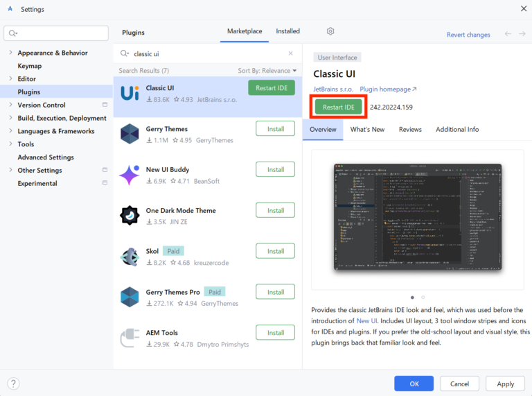The width and height of the screenshot is (532, 396).
Task: Open help with the question mark icon
Action: pos(13,384)
